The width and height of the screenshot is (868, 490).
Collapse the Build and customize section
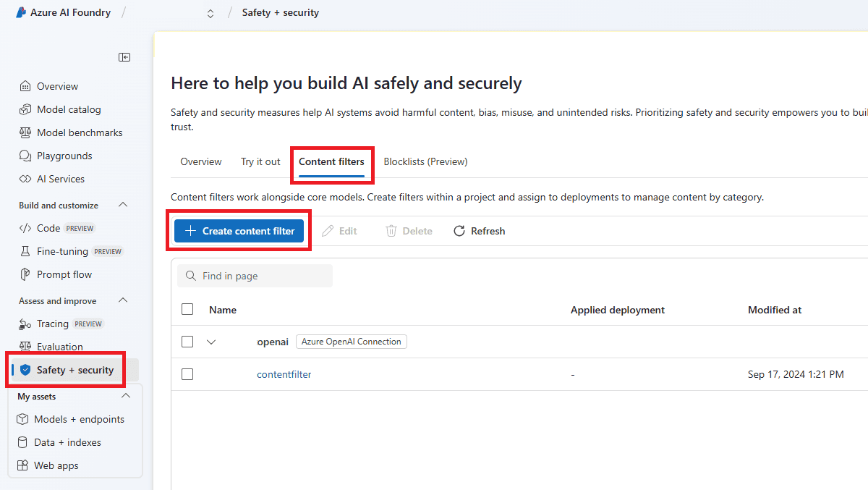[122, 205]
